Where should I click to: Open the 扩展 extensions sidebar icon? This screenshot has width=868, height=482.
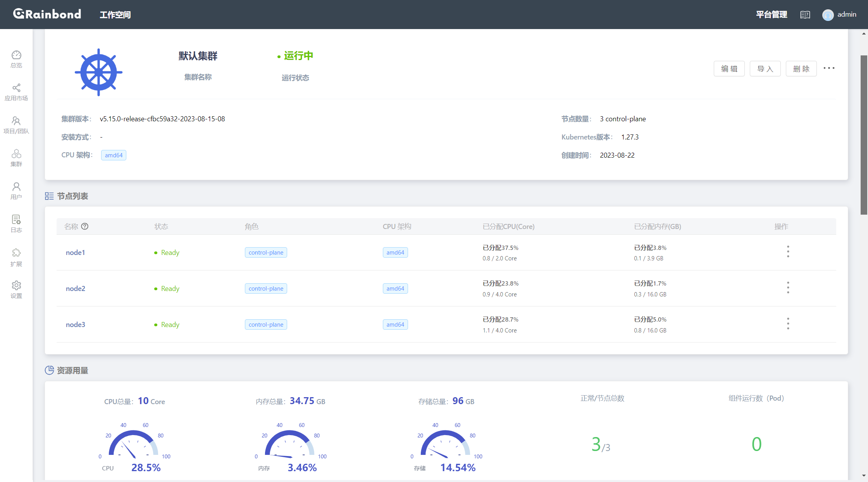tap(16, 258)
